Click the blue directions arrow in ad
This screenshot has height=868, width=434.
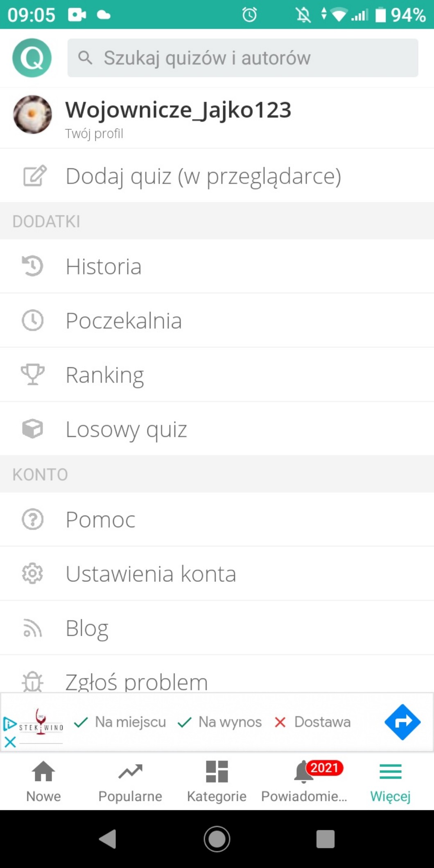[x=402, y=722]
